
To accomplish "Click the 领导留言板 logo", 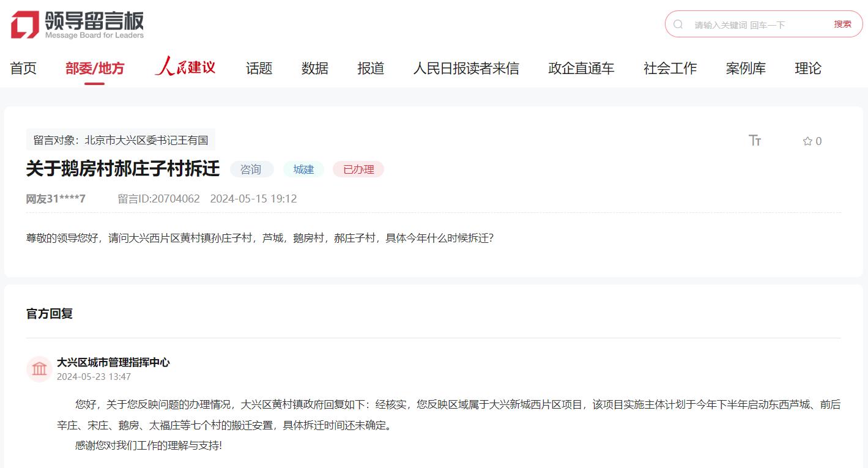I will tap(77, 24).
